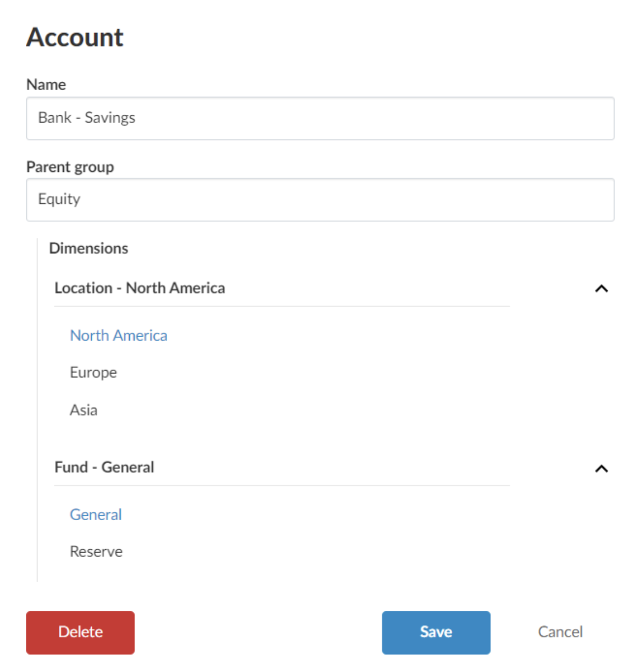This screenshot has height=669, width=644.
Task: Select North America location option
Action: click(118, 336)
